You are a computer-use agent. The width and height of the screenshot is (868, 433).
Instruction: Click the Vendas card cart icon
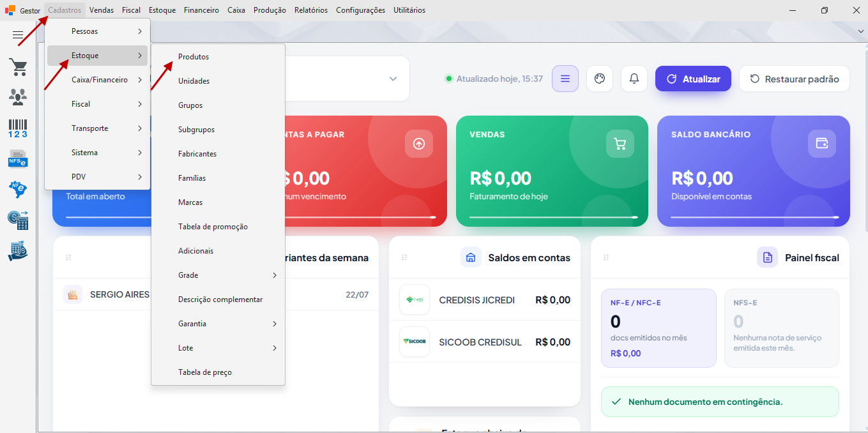pyautogui.click(x=620, y=144)
